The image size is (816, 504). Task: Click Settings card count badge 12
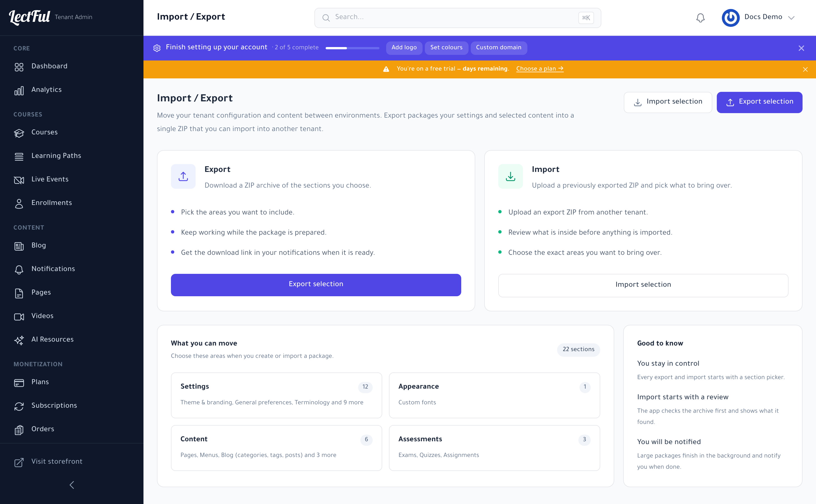click(365, 387)
